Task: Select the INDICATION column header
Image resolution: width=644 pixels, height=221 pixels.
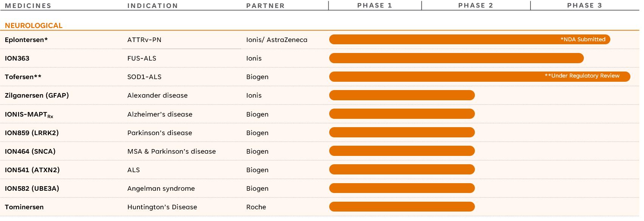Action: point(152,6)
